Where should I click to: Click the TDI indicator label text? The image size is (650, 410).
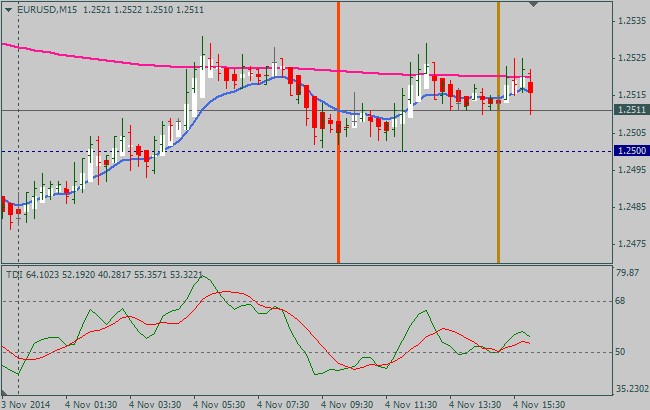tap(104, 274)
